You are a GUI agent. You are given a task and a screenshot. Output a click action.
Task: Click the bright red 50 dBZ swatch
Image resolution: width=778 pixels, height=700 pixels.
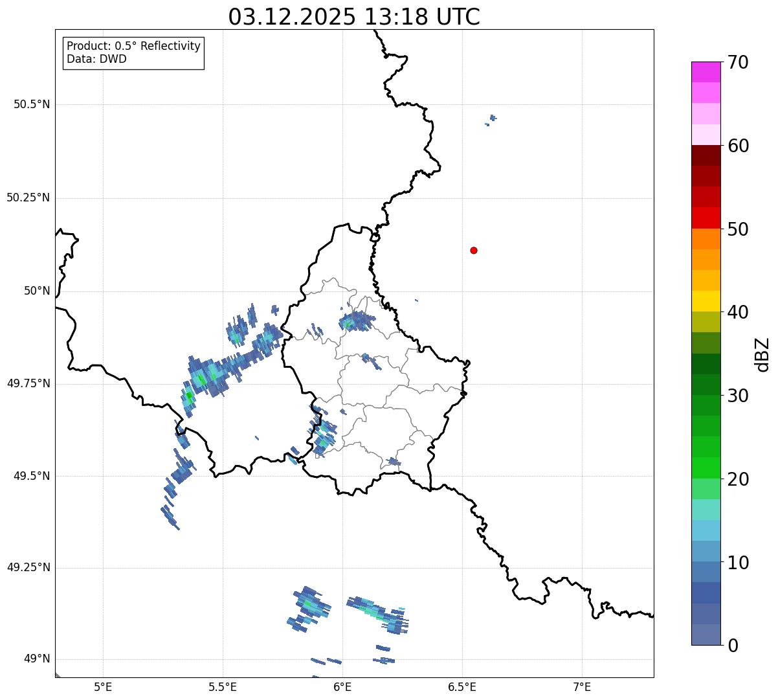point(706,218)
